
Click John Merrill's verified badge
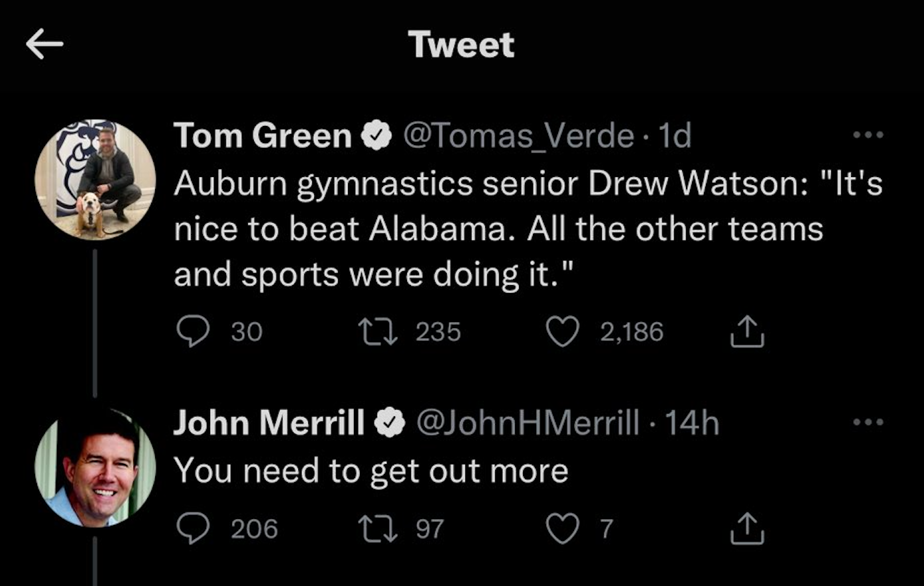(390, 423)
